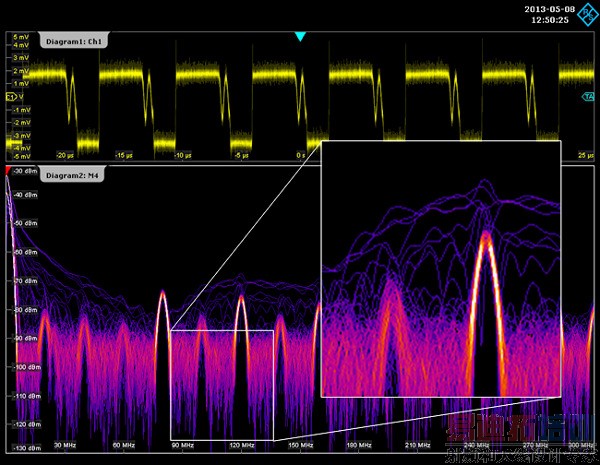The image size is (600, 465).
Task: Click the -60 dBm level label
Action: click(25, 252)
